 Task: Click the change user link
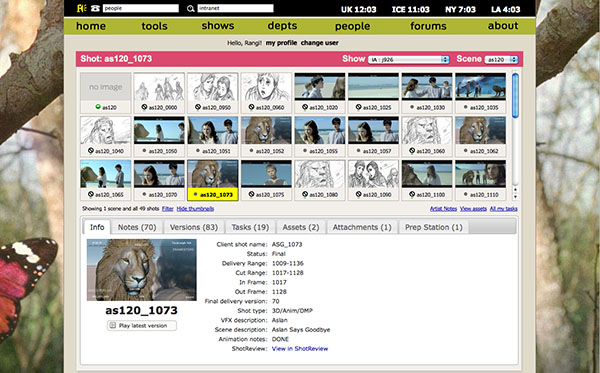click(320, 43)
